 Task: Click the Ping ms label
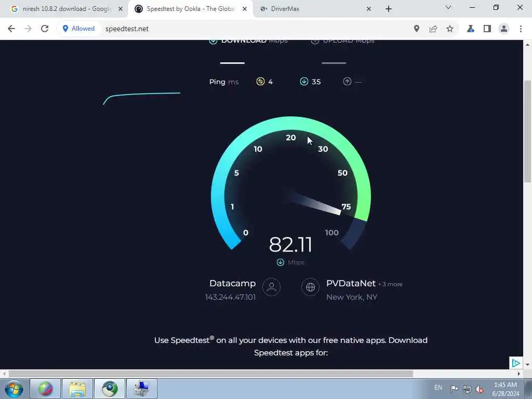(x=224, y=82)
